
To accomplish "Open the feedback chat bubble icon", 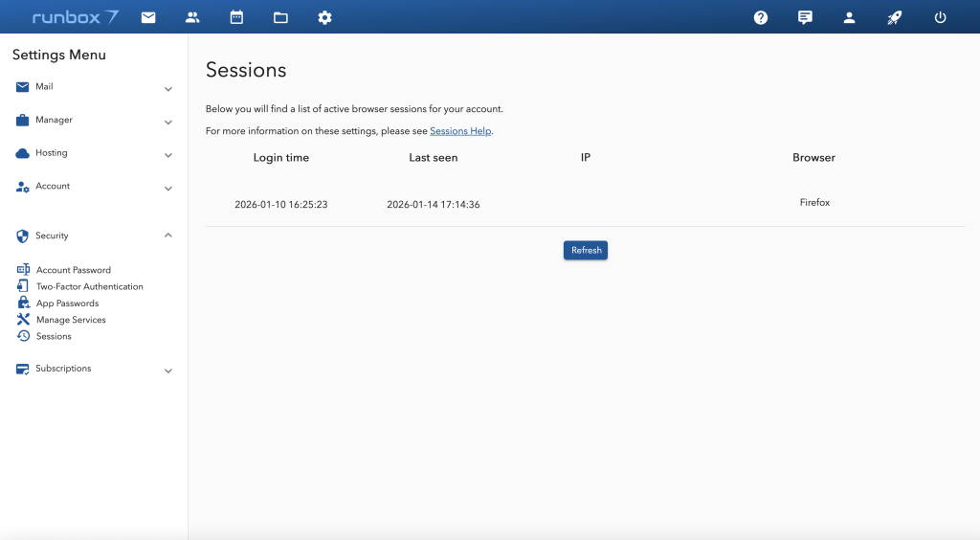I will [x=805, y=17].
